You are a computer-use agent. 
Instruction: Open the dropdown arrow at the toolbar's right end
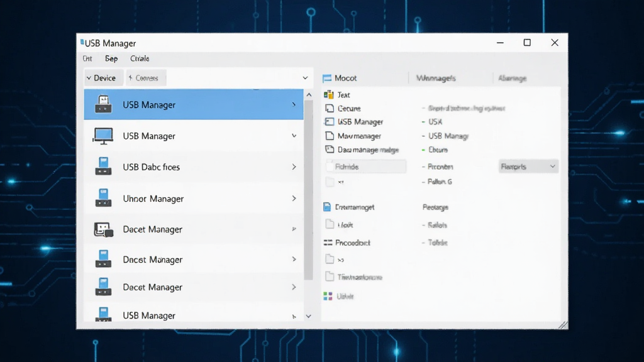(x=305, y=78)
